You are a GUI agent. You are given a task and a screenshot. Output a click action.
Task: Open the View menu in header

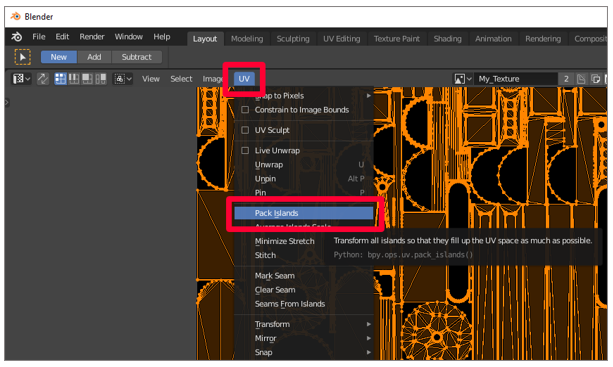[x=151, y=79]
